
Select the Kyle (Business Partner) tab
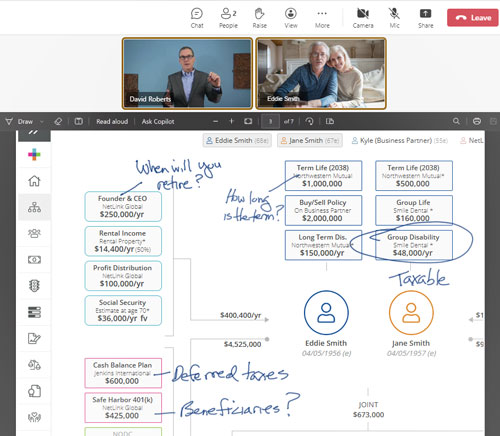(x=400, y=140)
